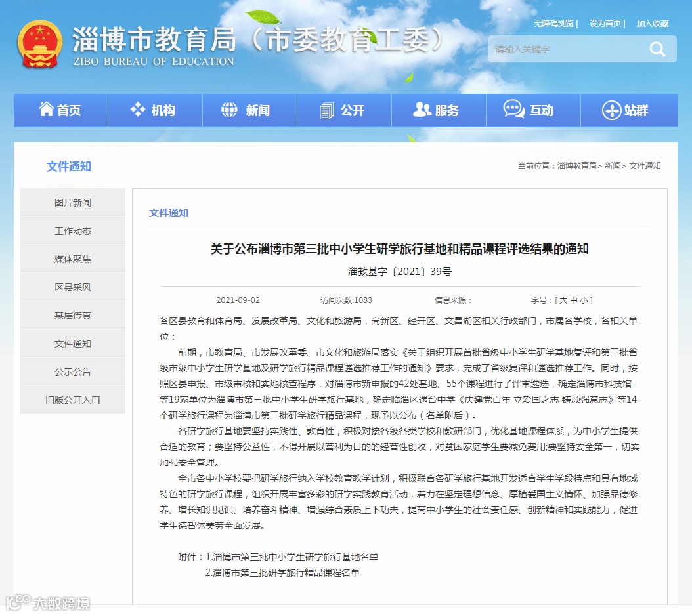Open attachment 1 研学旅行基地名单
Screen dimensions: 692x616
tap(292, 557)
